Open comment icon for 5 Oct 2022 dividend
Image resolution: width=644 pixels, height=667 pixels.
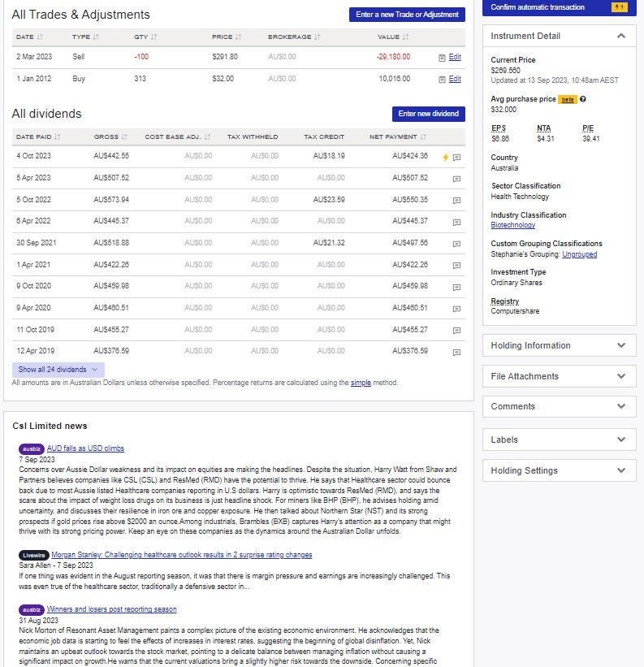tap(456, 201)
